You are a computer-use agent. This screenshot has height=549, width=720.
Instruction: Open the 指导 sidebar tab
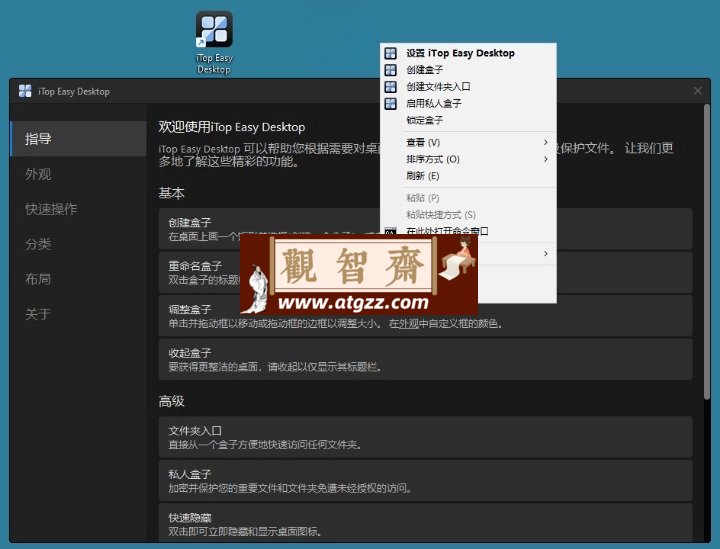[79, 139]
